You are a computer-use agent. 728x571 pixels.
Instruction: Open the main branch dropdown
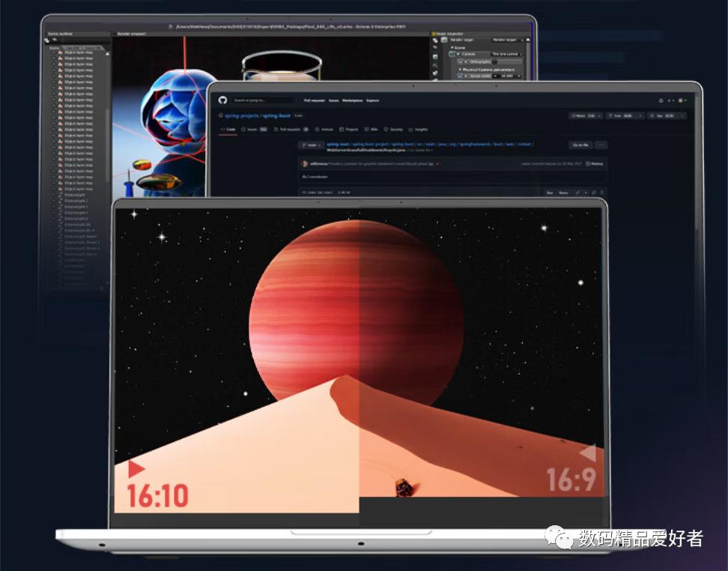point(312,145)
